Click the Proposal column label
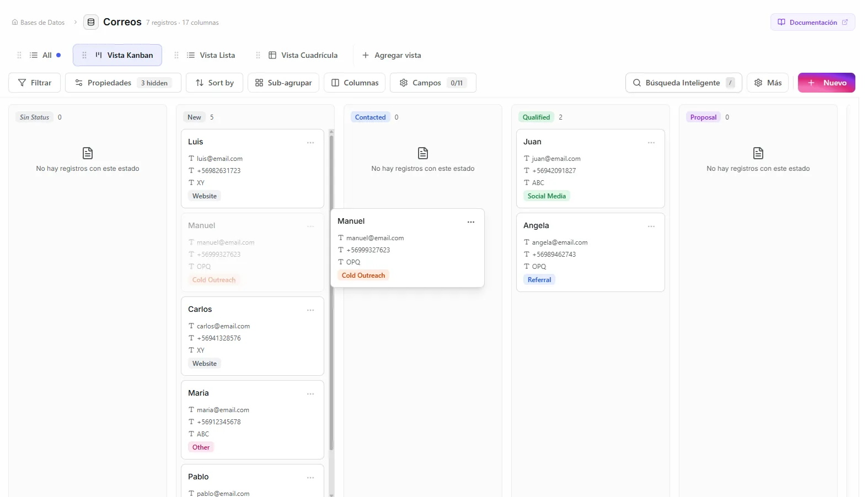Screen dimensions: 868x497 tap(704, 117)
